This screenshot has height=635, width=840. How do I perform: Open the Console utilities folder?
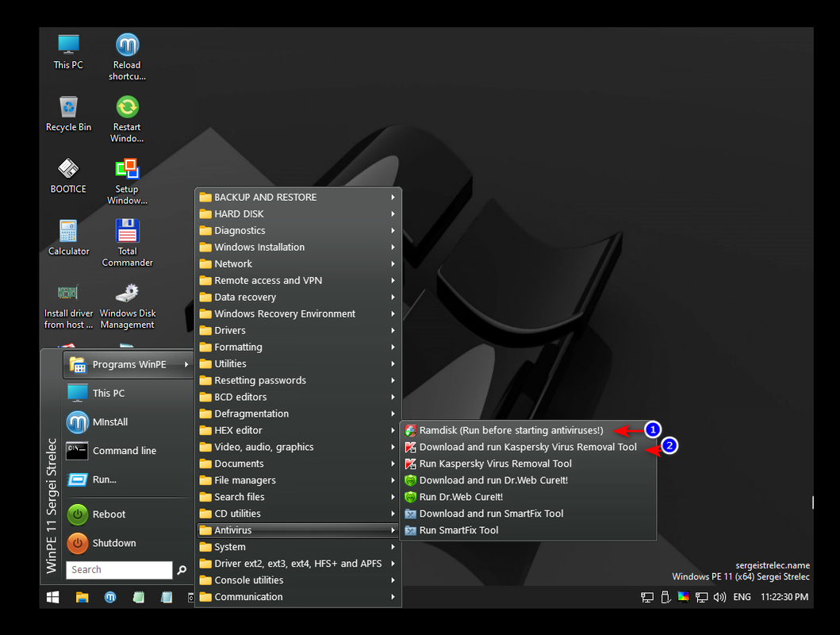pos(298,579)
